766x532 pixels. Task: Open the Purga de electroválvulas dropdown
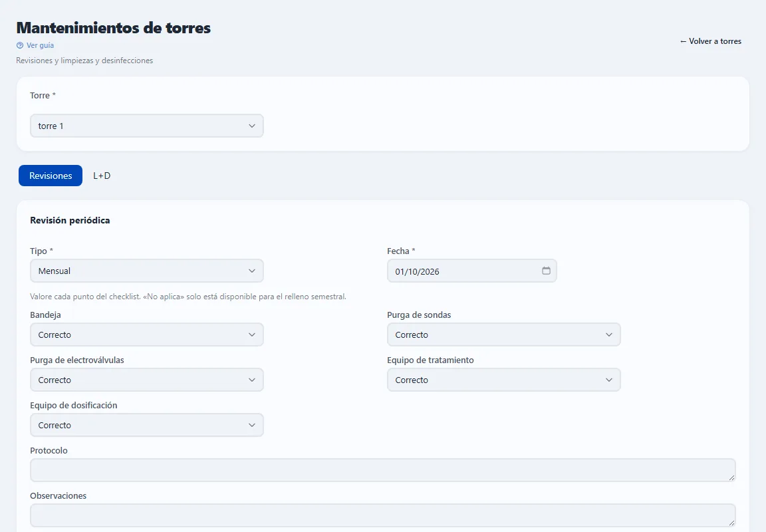(x=147, y=380)
